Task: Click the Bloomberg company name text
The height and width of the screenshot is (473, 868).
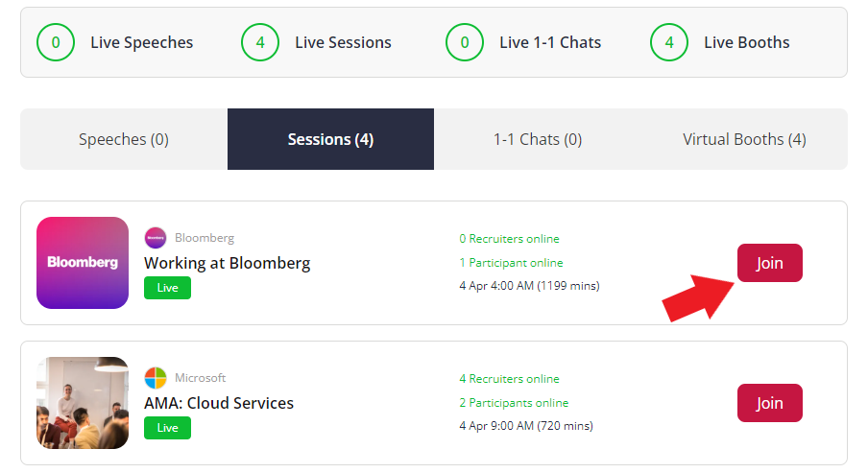Action: (x=205, y=238)
